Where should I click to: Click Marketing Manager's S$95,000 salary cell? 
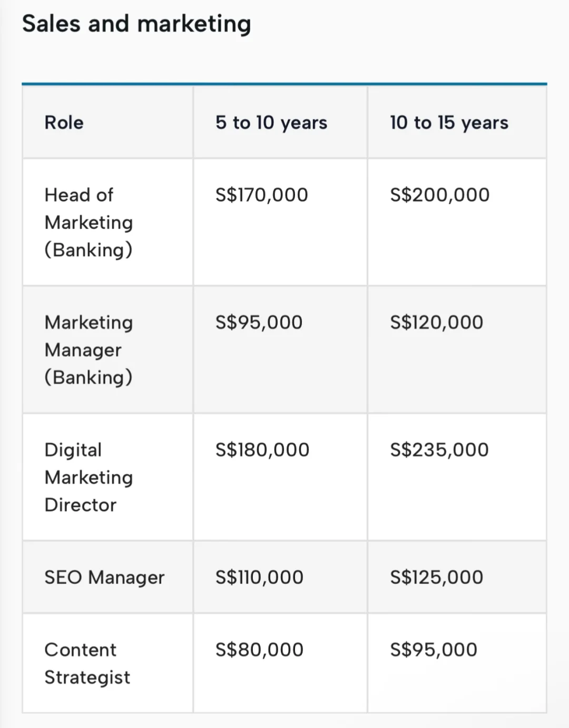259,322
